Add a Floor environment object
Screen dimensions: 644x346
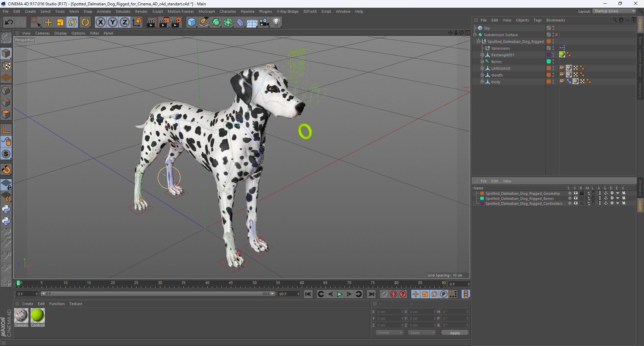pyautogui.click(x=252, y=22)
